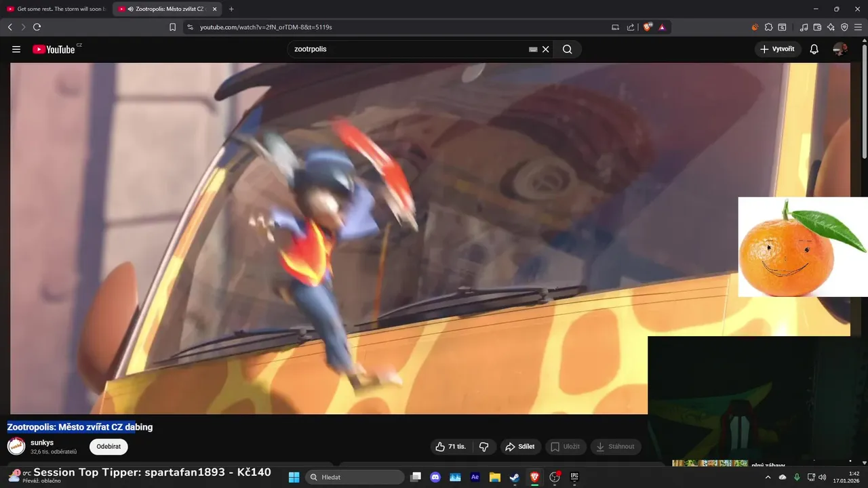Open the Windows Start menu
Screen dimensions: 868x488
(294, 477)
